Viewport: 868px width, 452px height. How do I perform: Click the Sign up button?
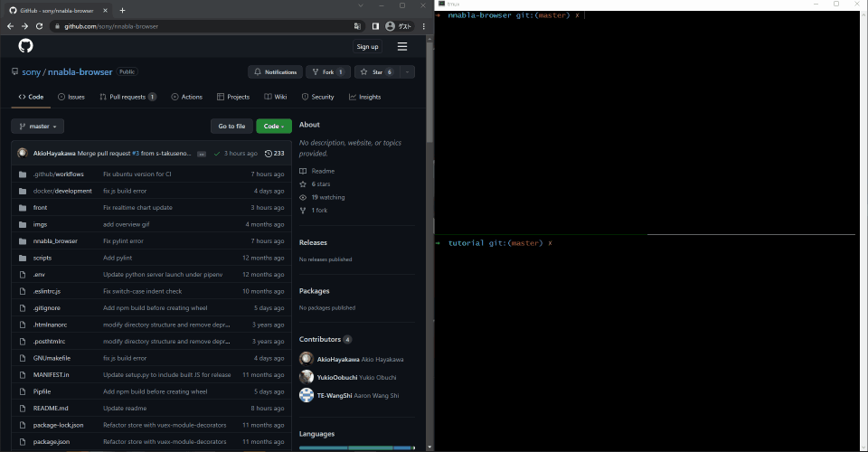click(368, 46)
